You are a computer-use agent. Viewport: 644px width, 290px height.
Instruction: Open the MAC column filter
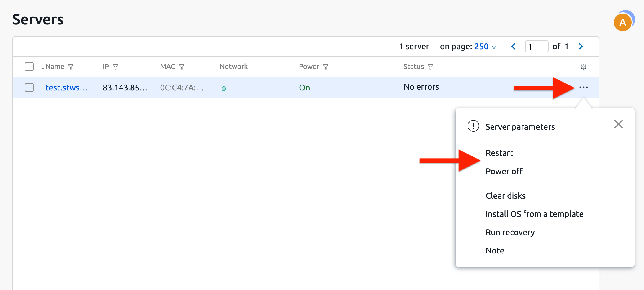(182, 67)
